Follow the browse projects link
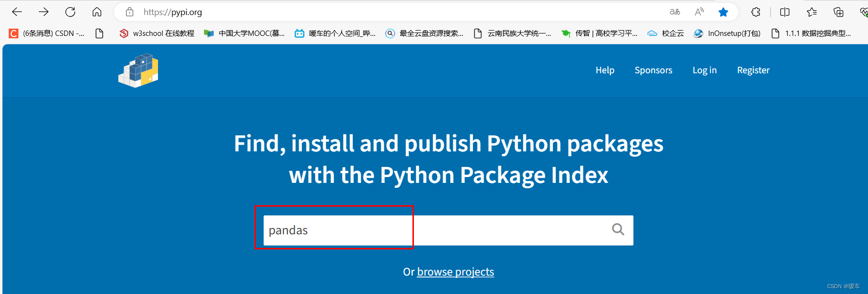This screenshot has height=294, width=868. pos(456,272)
